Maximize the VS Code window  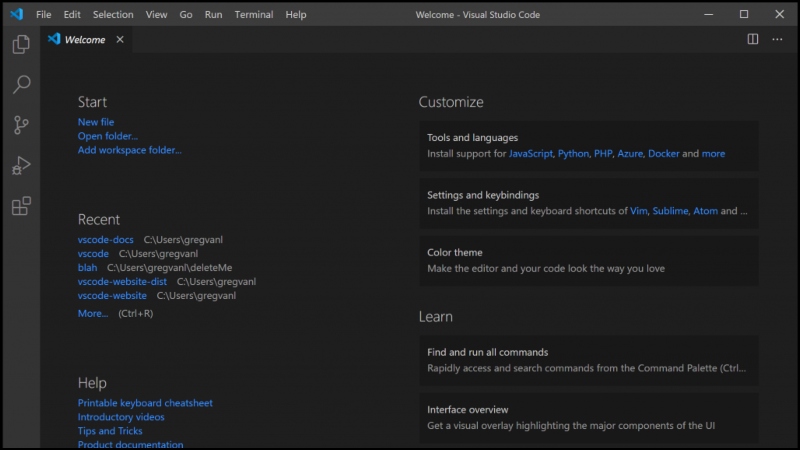click(744, 14)
